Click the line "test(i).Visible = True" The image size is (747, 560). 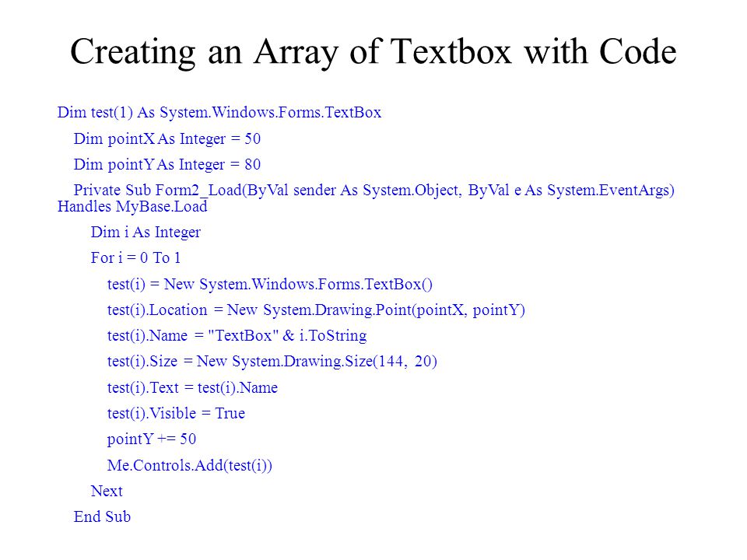[x=177, y=413]
